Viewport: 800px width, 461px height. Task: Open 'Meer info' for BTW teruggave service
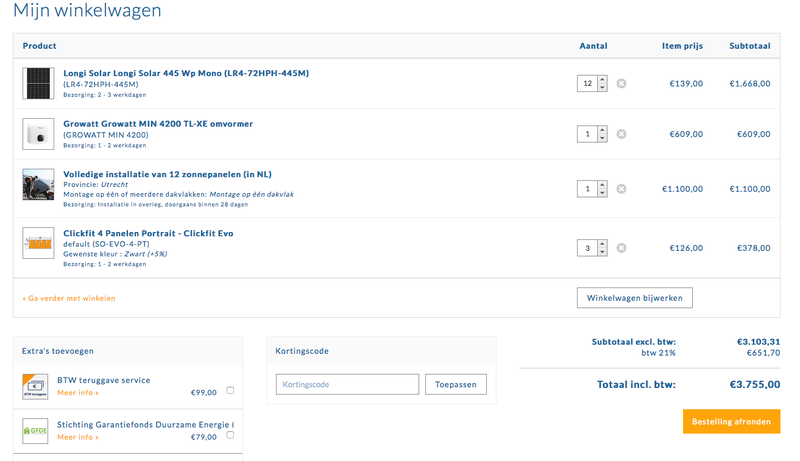point(77,393)
